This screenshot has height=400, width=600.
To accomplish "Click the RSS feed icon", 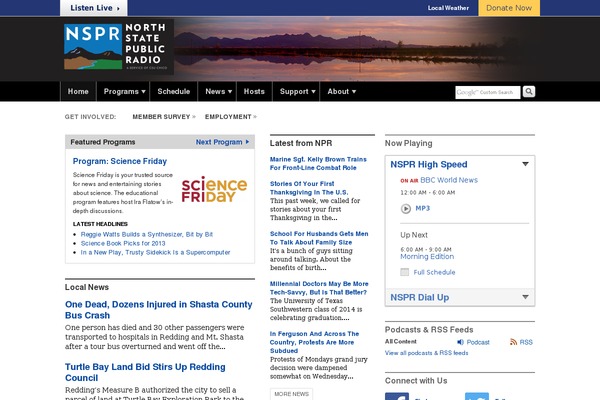I will (512, 342).
